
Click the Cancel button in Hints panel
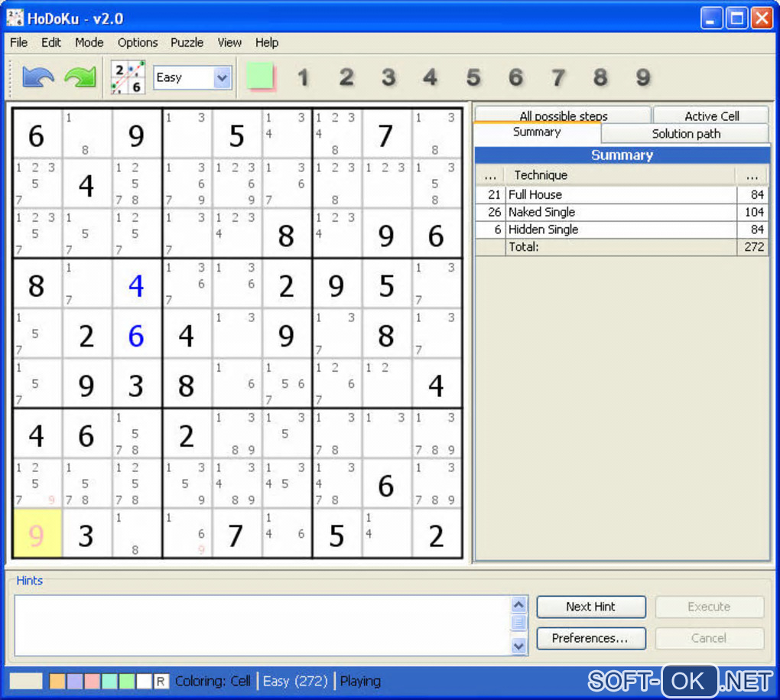click(x=709, y=638)
